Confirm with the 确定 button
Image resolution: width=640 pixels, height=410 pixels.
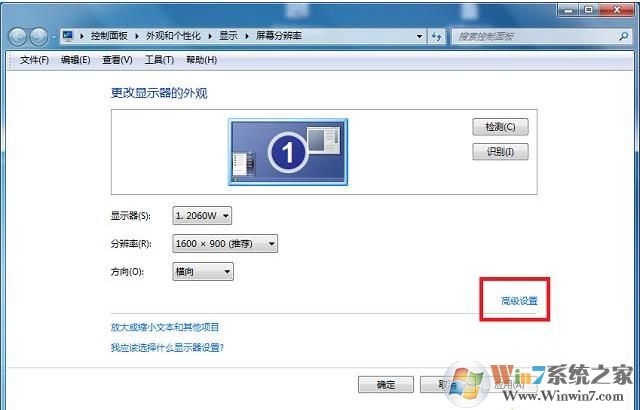point(386,384)
